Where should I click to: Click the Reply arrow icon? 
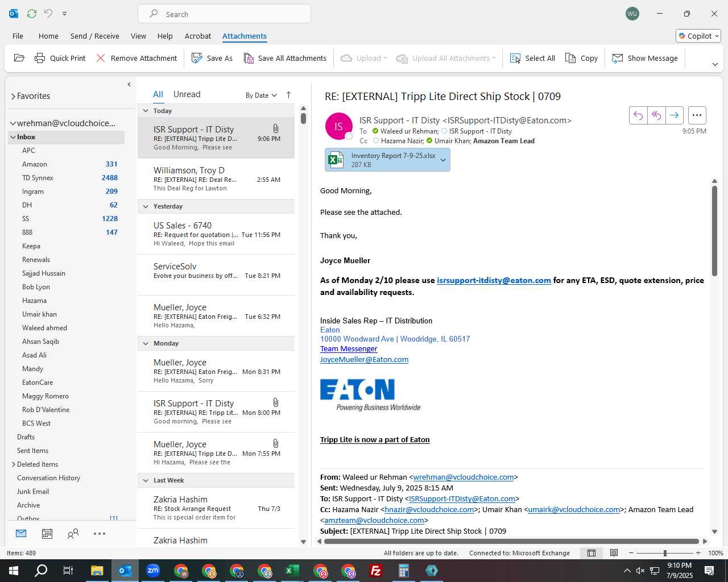(x=638, y=115)
